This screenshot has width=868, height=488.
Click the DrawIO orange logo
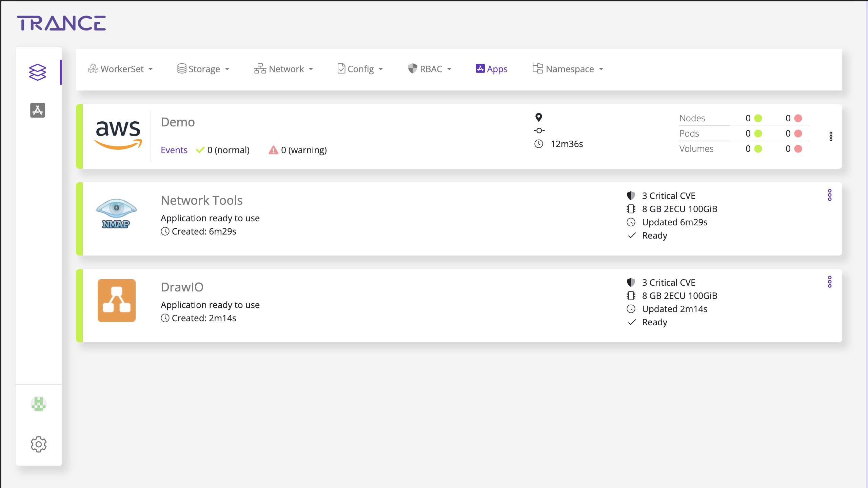[116, 301]
